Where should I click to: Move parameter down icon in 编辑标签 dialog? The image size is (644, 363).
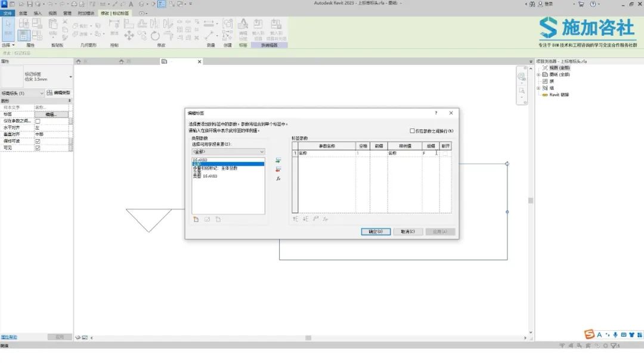[305, 219]
